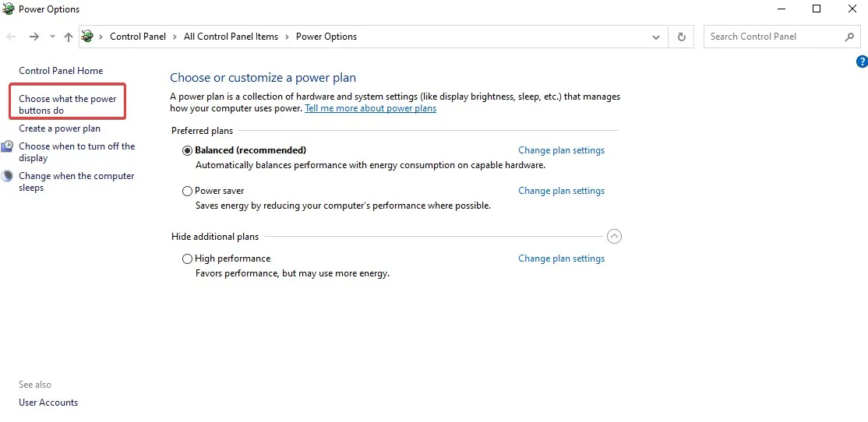
Task: Open the address bar history dropdown
Action: (657, 37)
